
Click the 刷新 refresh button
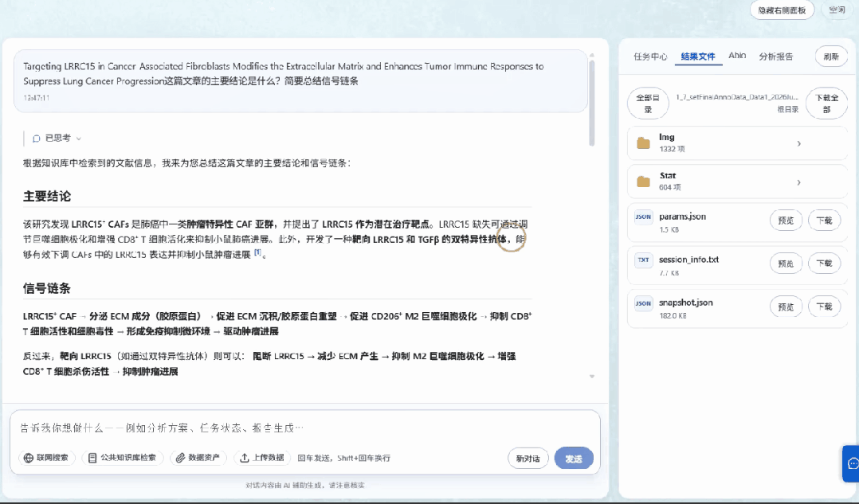[831, 57]
